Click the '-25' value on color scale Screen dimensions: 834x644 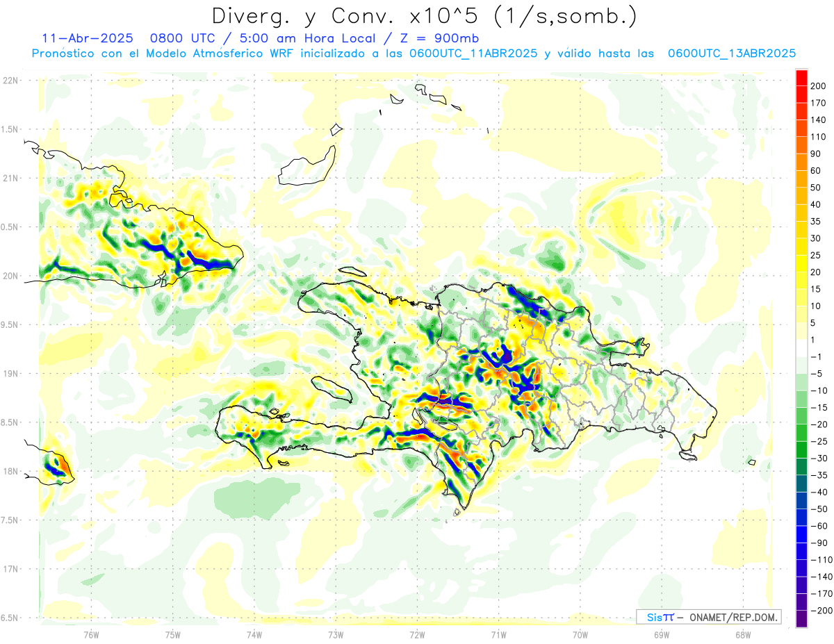tap(818, 441)
